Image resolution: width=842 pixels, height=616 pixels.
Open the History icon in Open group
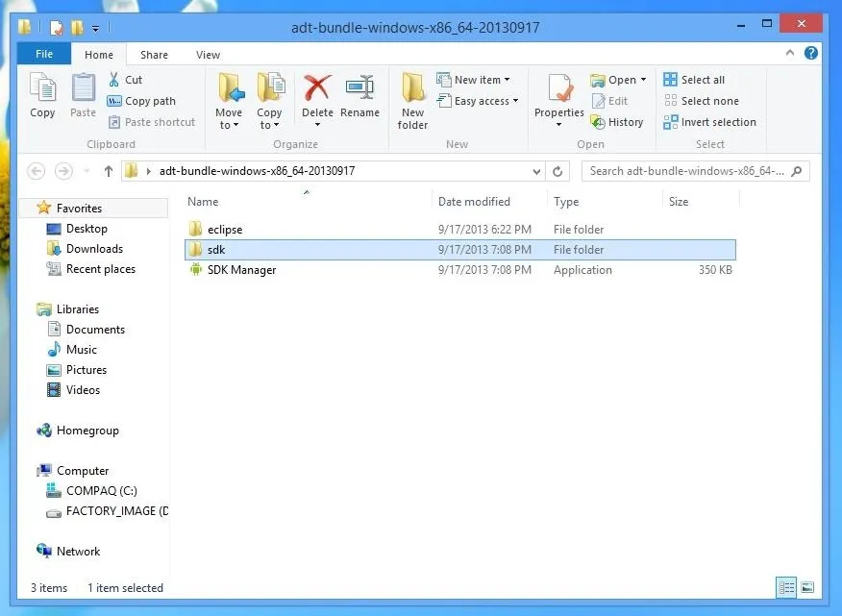598,122
